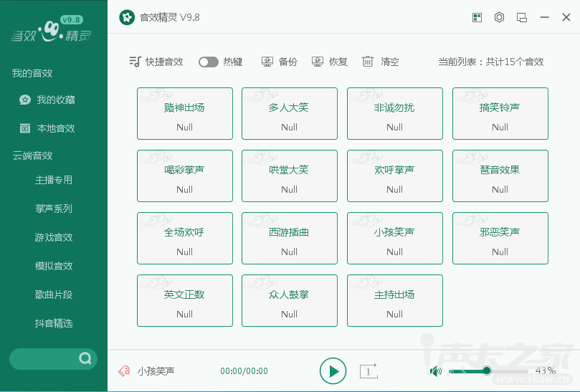Play the 小孩笑声 sound tile
The height and width of the screenshot is (392, 580).
(x=395, y=238)
